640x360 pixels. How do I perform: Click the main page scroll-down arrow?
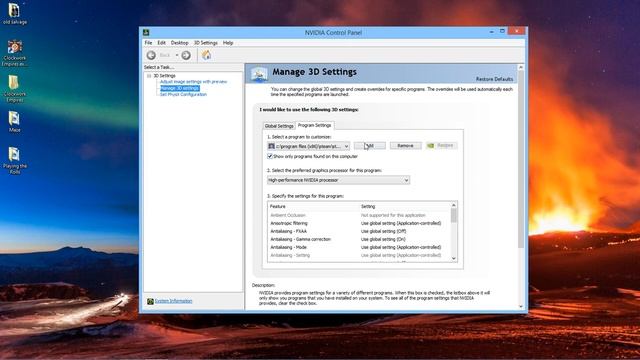click(x=521, y=307)
